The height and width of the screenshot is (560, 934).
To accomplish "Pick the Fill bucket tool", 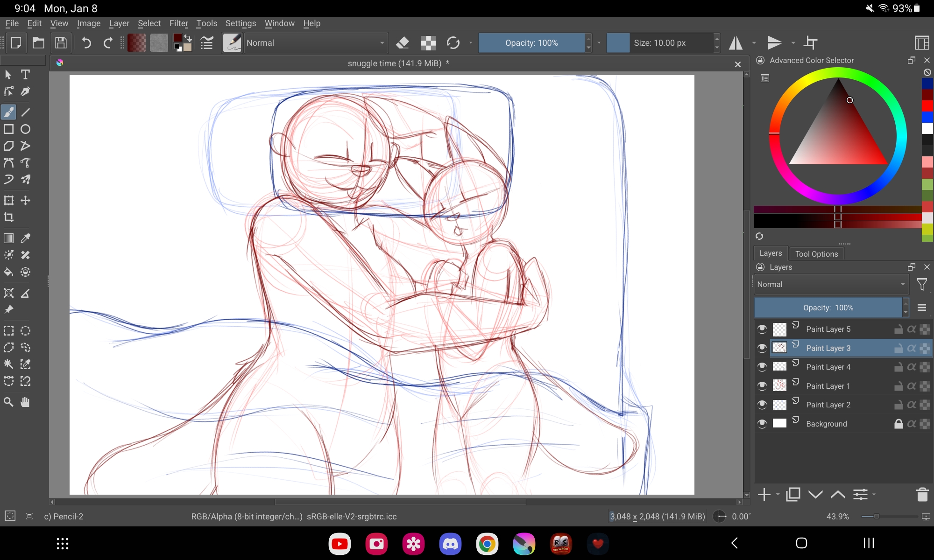I will click(8, 272).
